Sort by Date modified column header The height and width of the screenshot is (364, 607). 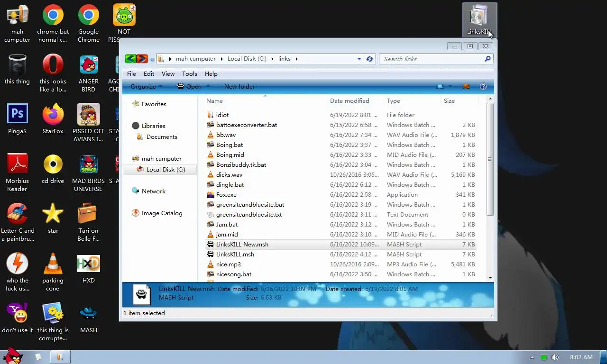pos(355,100)
